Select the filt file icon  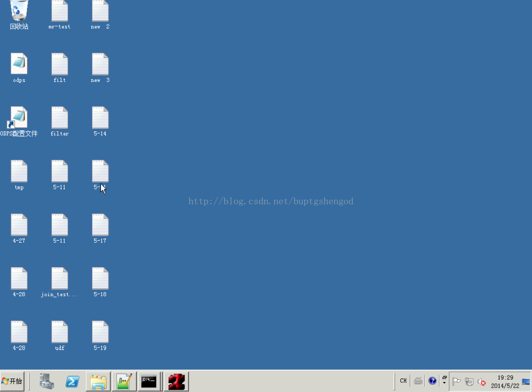[59, 68]
